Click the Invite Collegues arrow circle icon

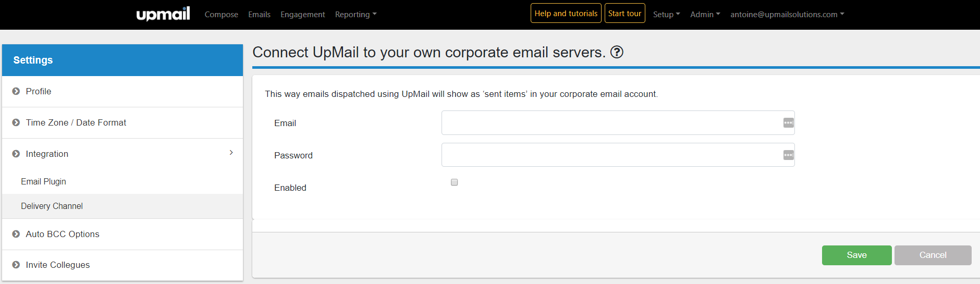click(16, 265)
